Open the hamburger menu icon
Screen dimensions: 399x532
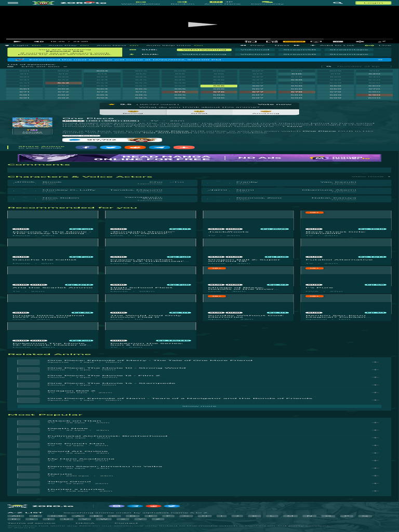point(13,3)
